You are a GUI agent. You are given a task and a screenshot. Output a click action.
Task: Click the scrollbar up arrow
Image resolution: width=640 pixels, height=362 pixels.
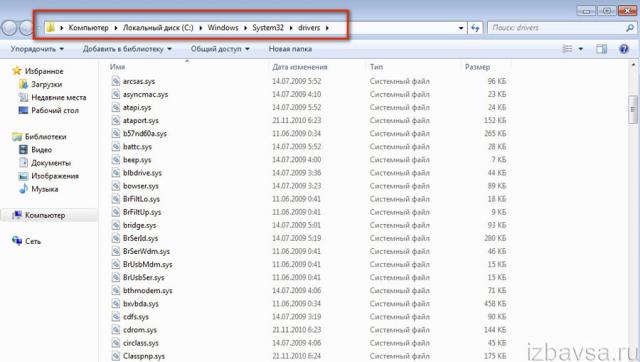[633, 64]
